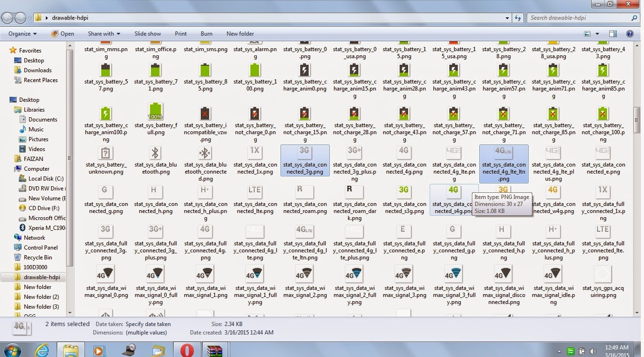The width and height of the screenshot is (644, 357).
Task: Go back with the Back button
Action: pyautogui.click(x=8, y=18)
